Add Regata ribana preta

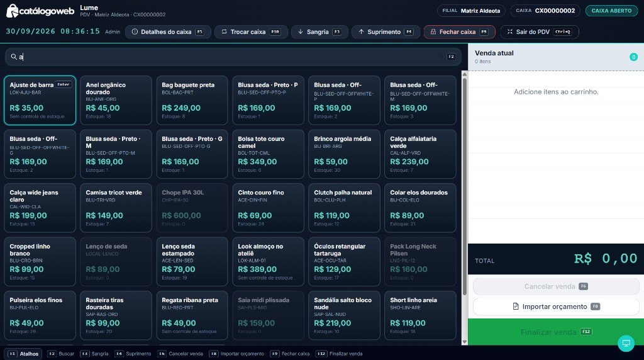pyautogui.click(x=192, y=315)
